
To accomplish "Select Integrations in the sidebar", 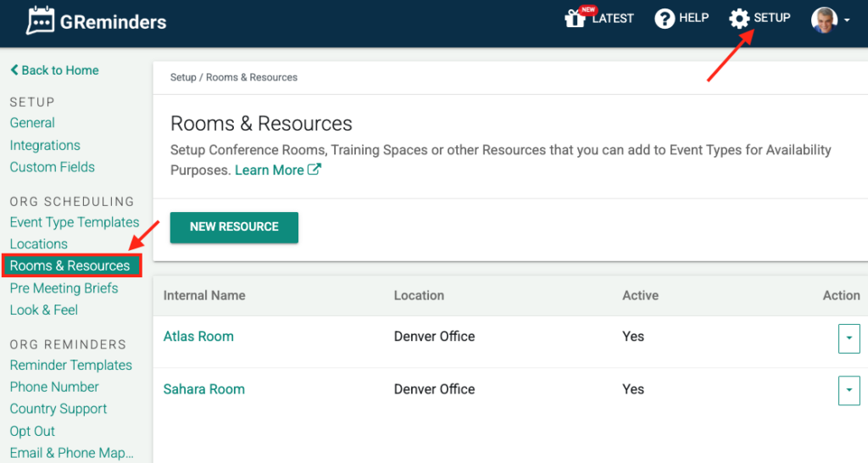I will click(45, 145).
